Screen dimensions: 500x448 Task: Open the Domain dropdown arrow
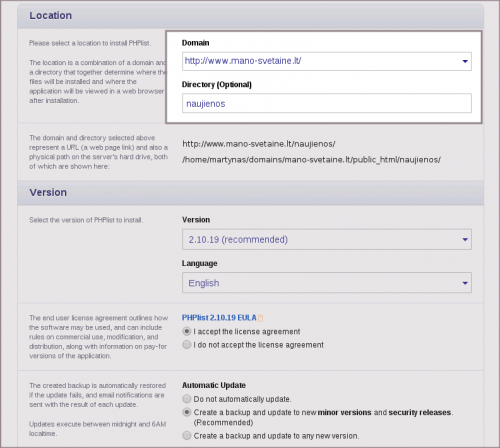(x=465, y=61)
